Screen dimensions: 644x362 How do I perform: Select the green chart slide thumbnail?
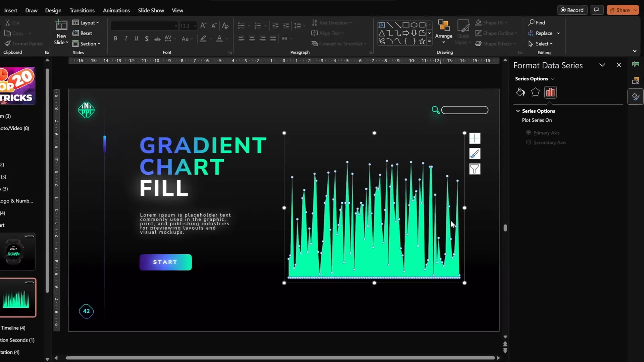tap(17, 298)
